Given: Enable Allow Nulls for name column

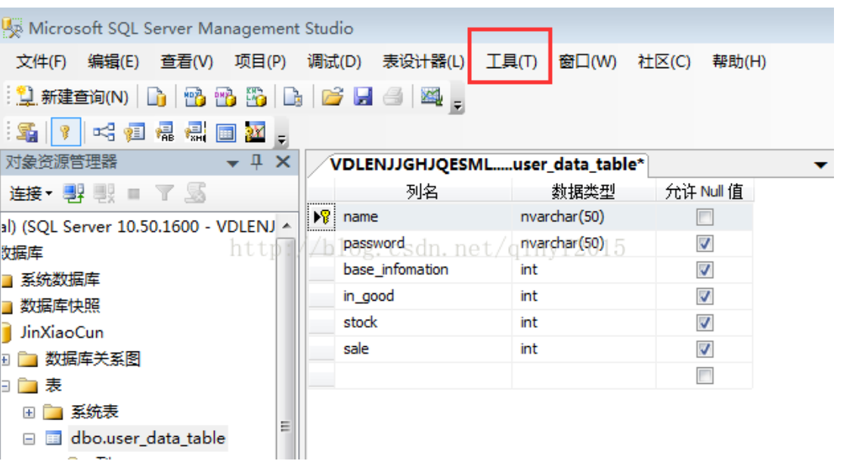Looking at the screenshot, I should point(705,218).
